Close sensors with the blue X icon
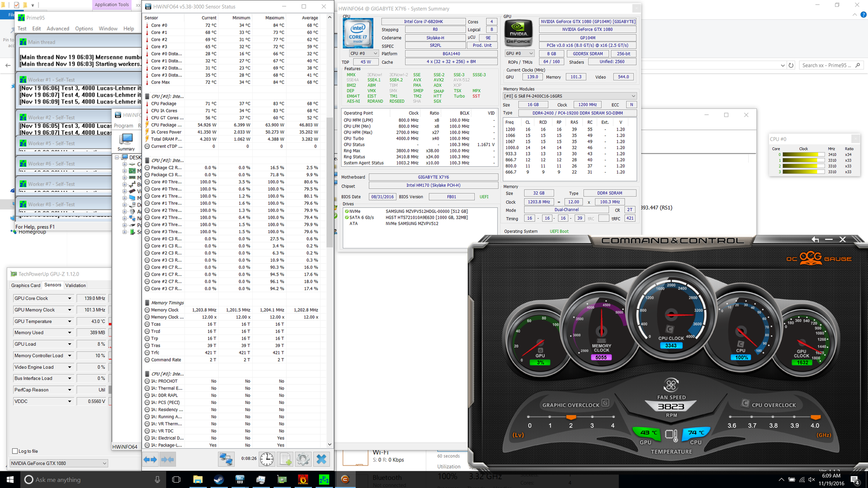Viewport: 868px width, 488px height. pyautogui.click(x=321, y=460)
